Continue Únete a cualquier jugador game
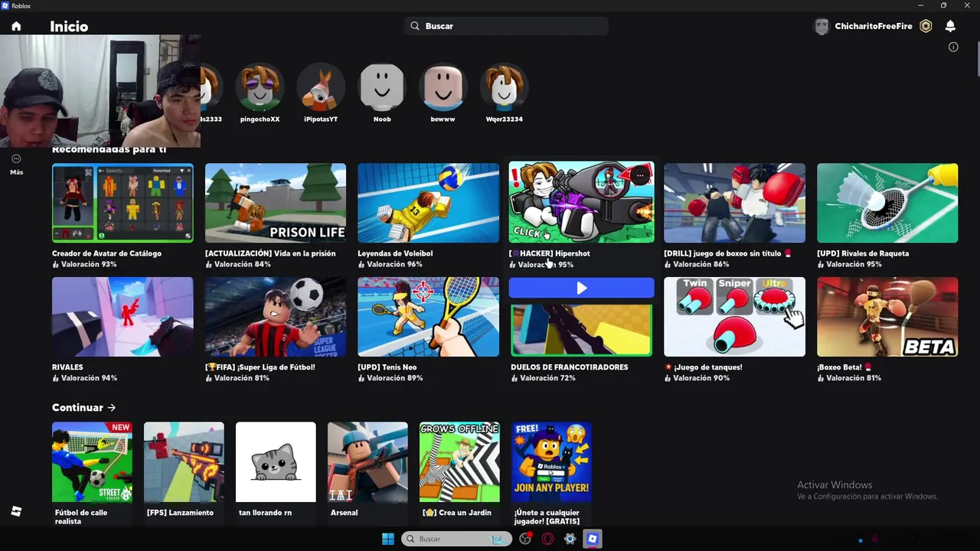 [x=551, y=462]
